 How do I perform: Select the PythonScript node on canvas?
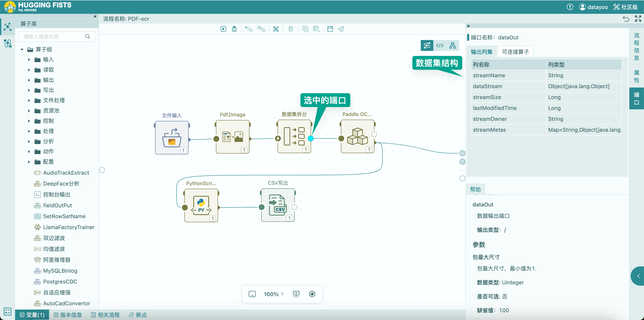[201, 205]
